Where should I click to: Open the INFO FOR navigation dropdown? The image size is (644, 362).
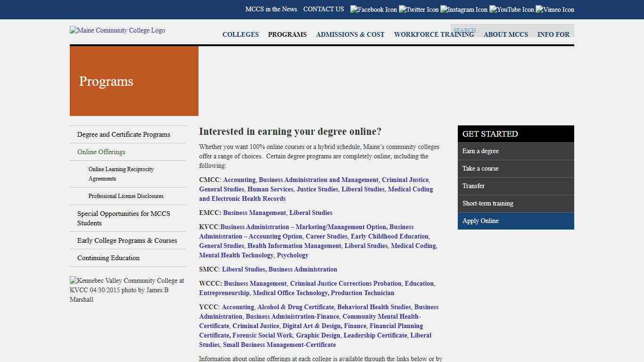coord(553,34)
